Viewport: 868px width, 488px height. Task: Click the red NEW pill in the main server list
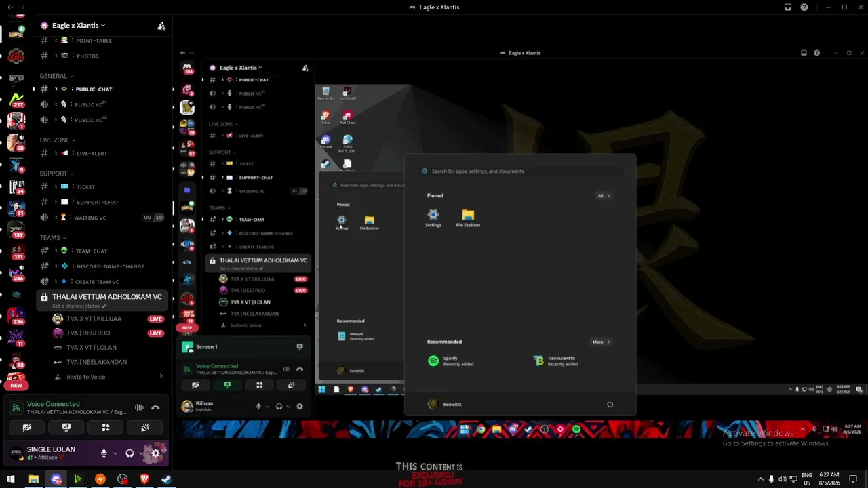point(16,385)
